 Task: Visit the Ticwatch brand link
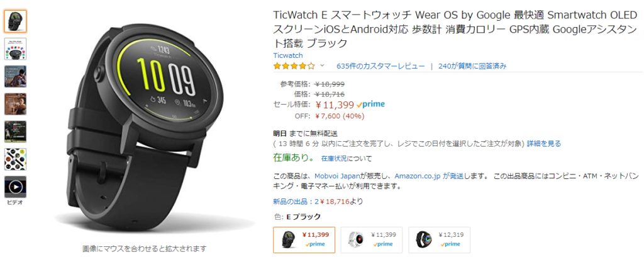pos(288,55)
